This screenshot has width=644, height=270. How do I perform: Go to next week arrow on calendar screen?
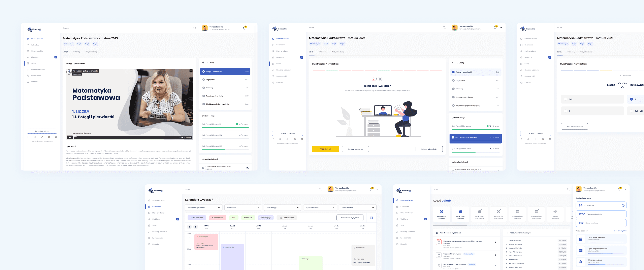tap(195, 227)
